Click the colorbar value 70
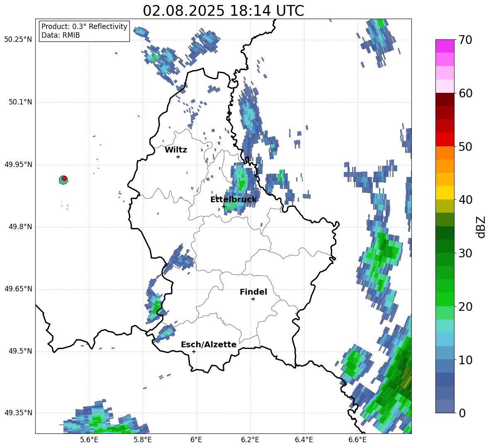 coord(465,40)
